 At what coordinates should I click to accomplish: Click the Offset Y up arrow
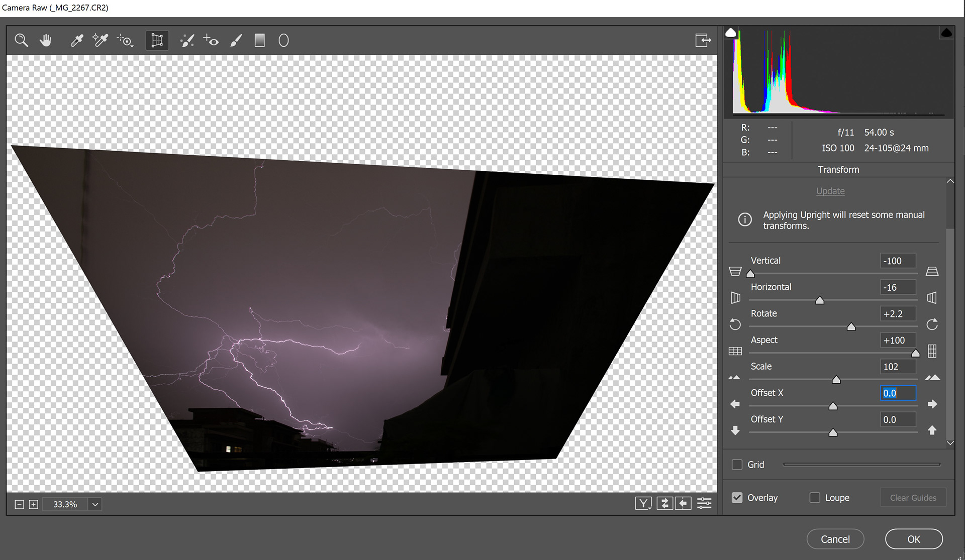tap(932, 430)
